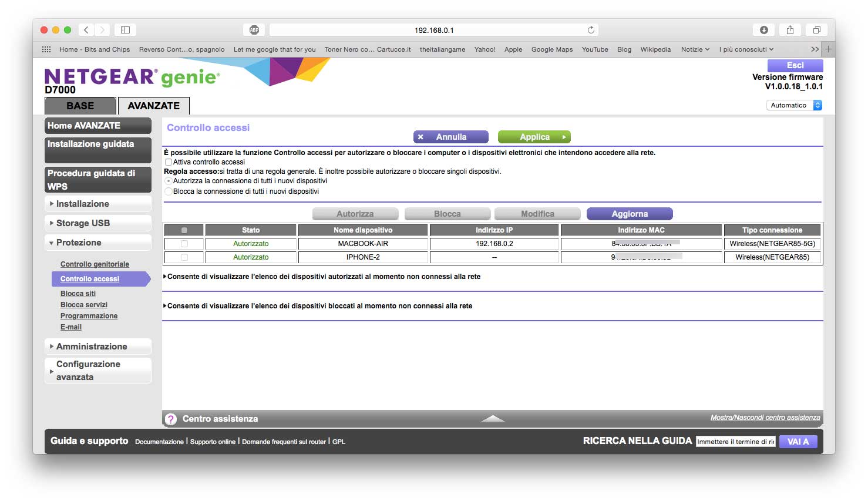Click the Blocca button

(x=448, y=214)
